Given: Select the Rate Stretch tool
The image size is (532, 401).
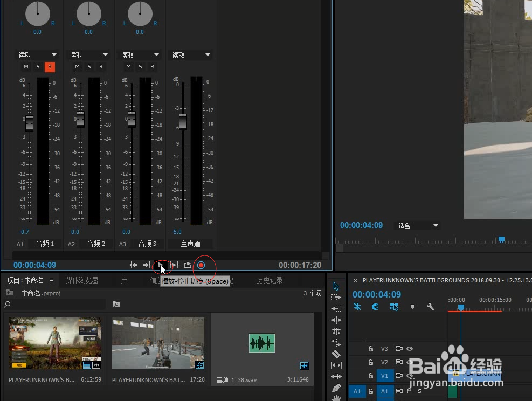Looking at the screenshot, I should click(336, 343).
